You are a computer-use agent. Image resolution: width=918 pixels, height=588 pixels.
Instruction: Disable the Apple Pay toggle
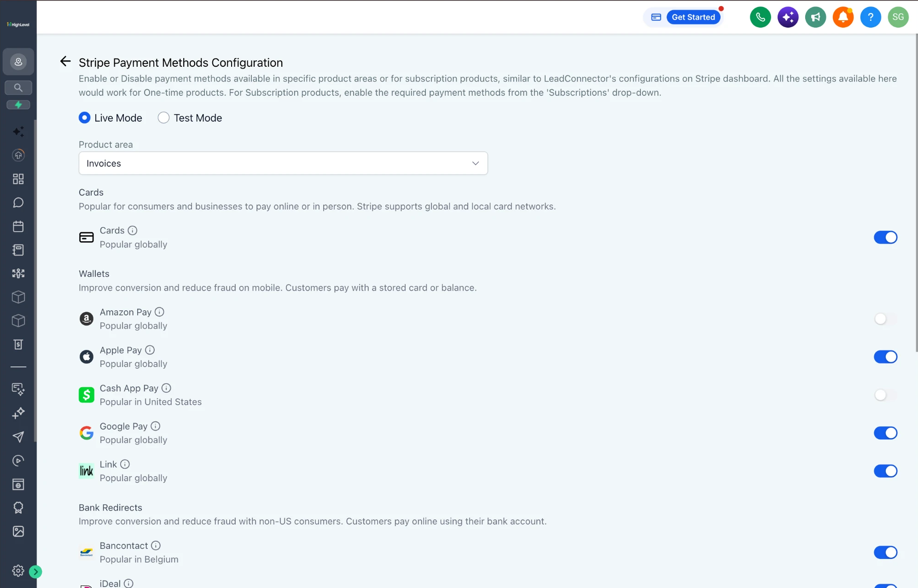coord(886,357)
